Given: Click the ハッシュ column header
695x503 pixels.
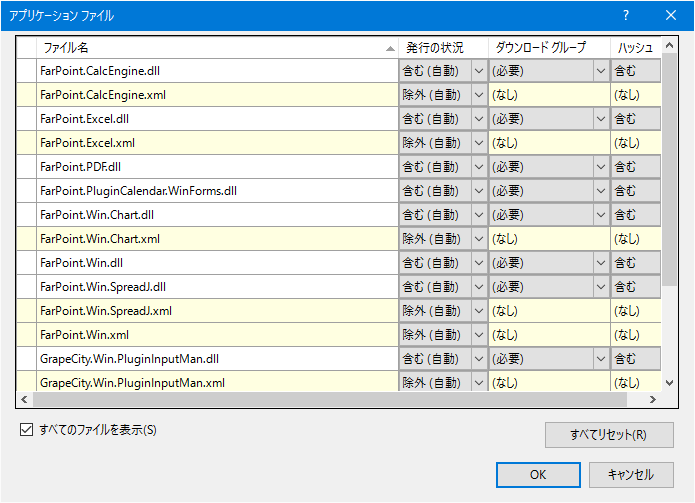Looking at the screenshot, I should tap(636, 47).
